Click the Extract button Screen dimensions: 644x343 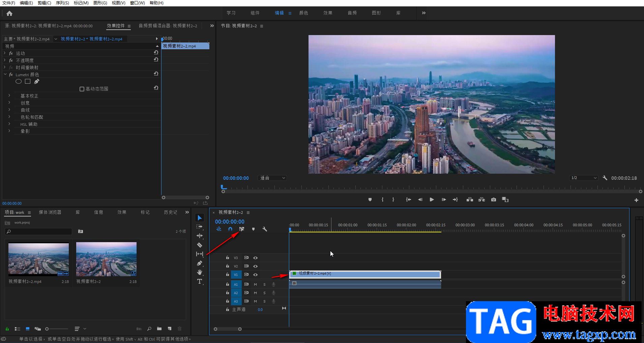[x=481, y=200]
